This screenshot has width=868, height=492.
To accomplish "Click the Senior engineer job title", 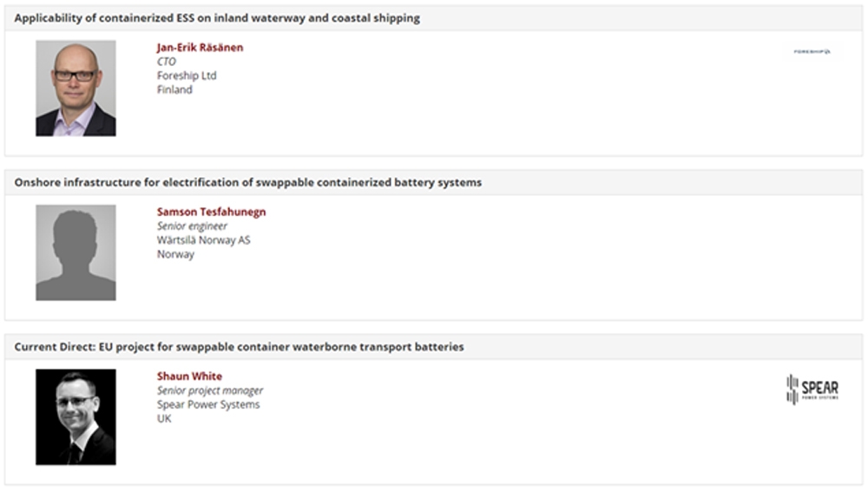I will point(192,226).
